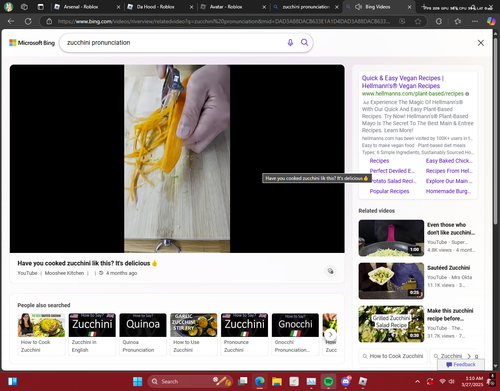The width and height of the screenshot is (500, 391).
Task: Open the Windows Start menu
Action: click(x=137, y=381)
